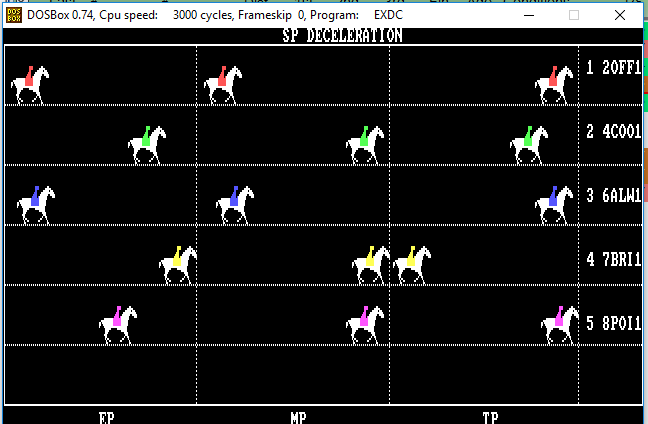The image size is (648, 424).
Task: Click the SP DECELERATION heading
Action: click(x=342, y=36)
